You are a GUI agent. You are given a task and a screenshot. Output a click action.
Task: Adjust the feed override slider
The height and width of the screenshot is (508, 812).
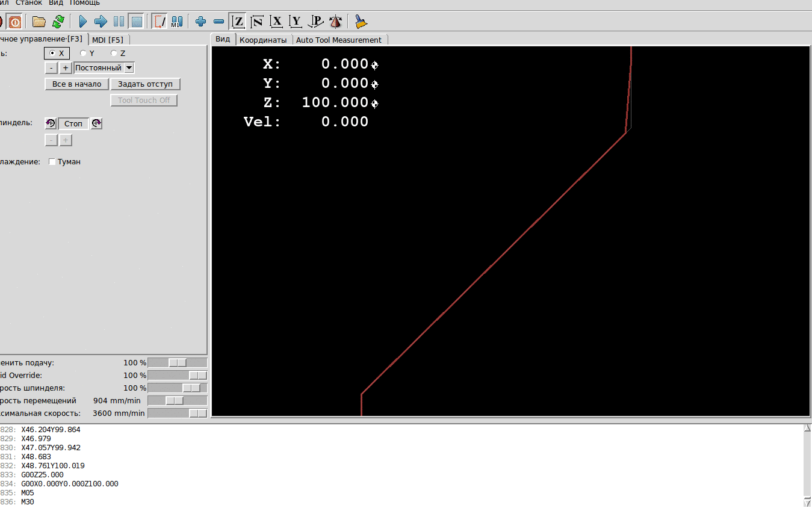(178, 363)
